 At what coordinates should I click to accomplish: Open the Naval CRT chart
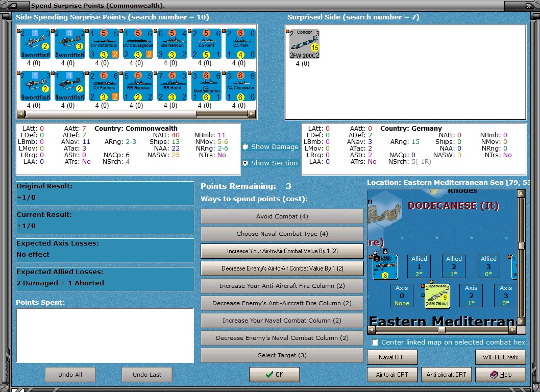[392, 357]
